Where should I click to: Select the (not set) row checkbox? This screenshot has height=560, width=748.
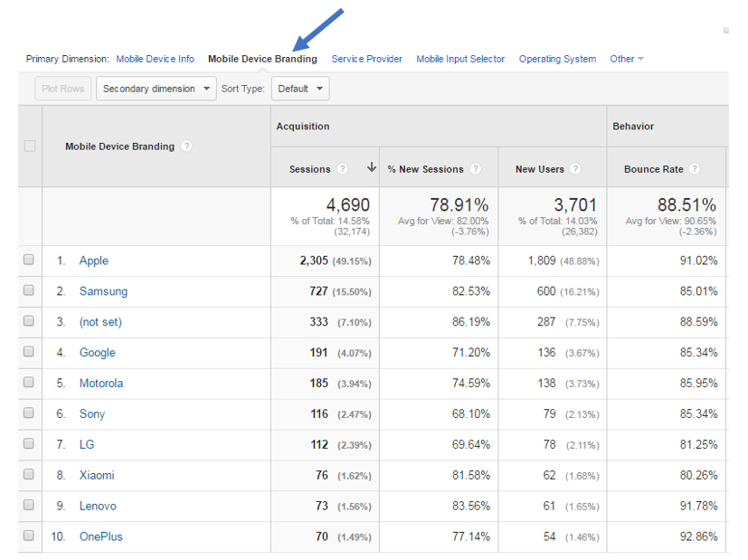click(29, 320)
